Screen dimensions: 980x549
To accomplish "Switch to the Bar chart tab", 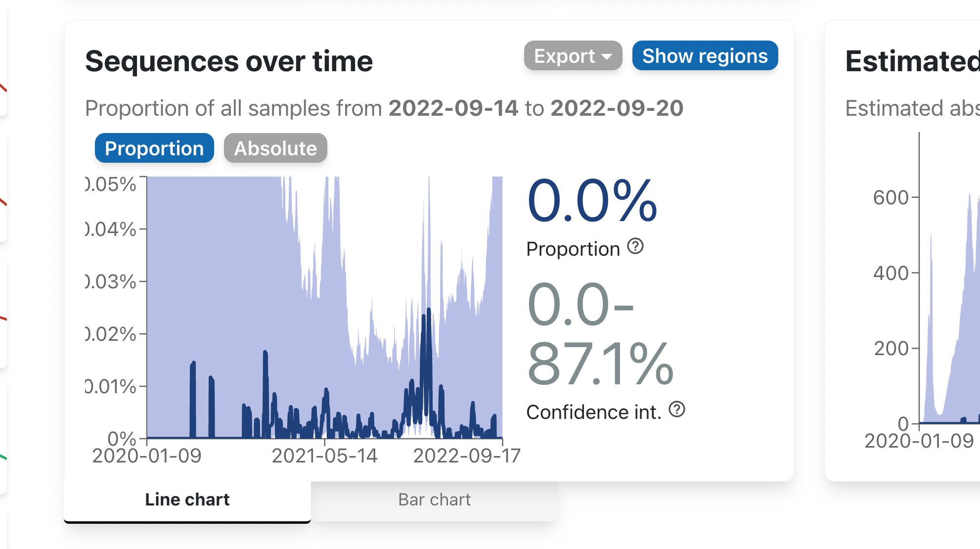I will coord(434,499).
